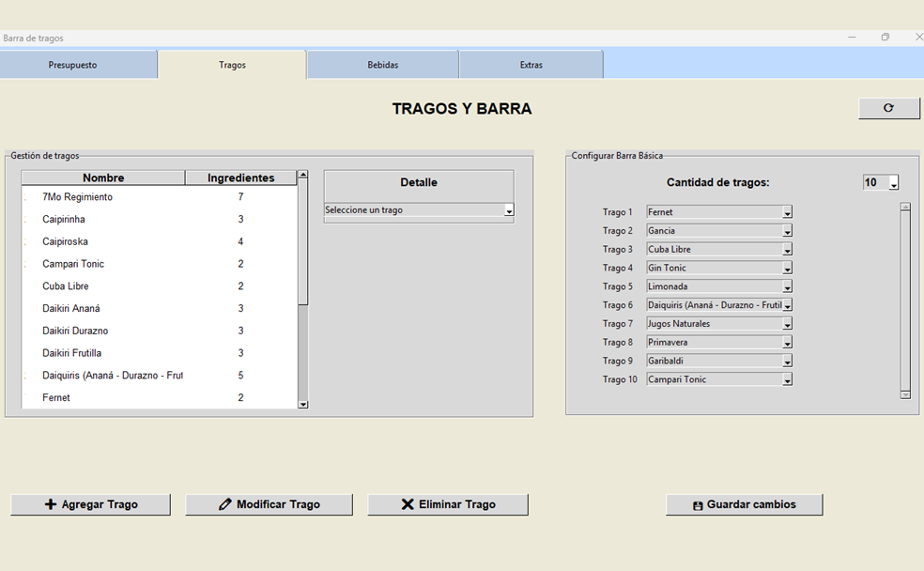Open the Trago 2 Gancia dropdown

719,230
